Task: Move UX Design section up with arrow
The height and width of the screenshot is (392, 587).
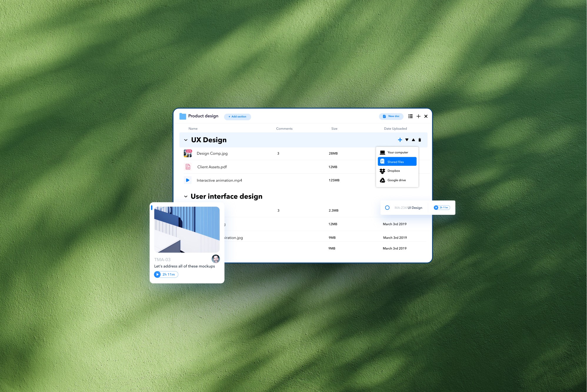Action: (413, 140)
